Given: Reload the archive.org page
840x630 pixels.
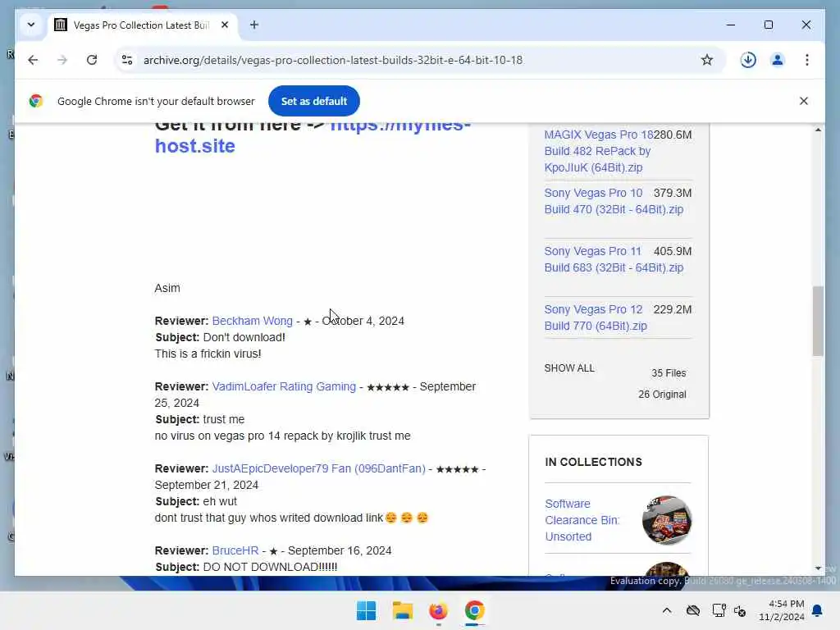Looking at the screenshot, I should [x=92, y=60].
